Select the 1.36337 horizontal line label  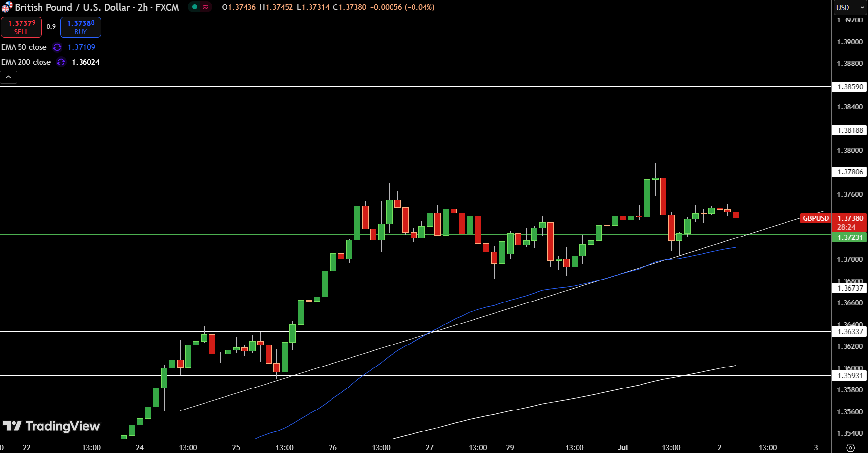point(850,332)
